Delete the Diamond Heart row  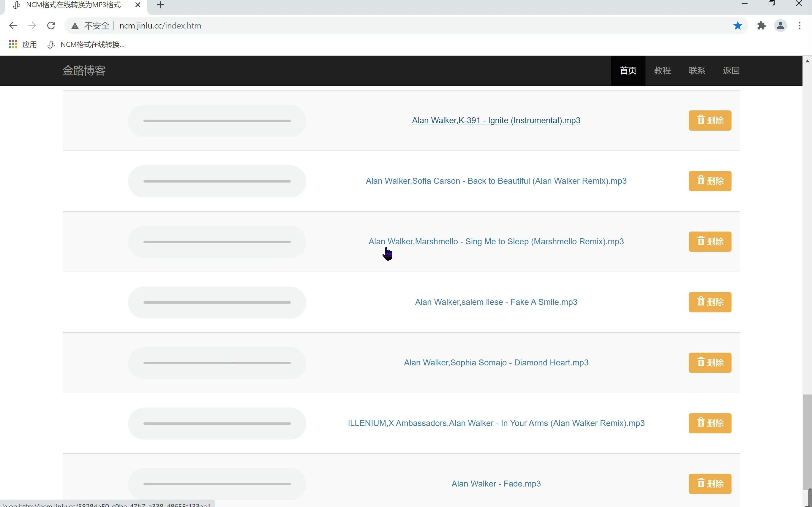coord(710,363)
